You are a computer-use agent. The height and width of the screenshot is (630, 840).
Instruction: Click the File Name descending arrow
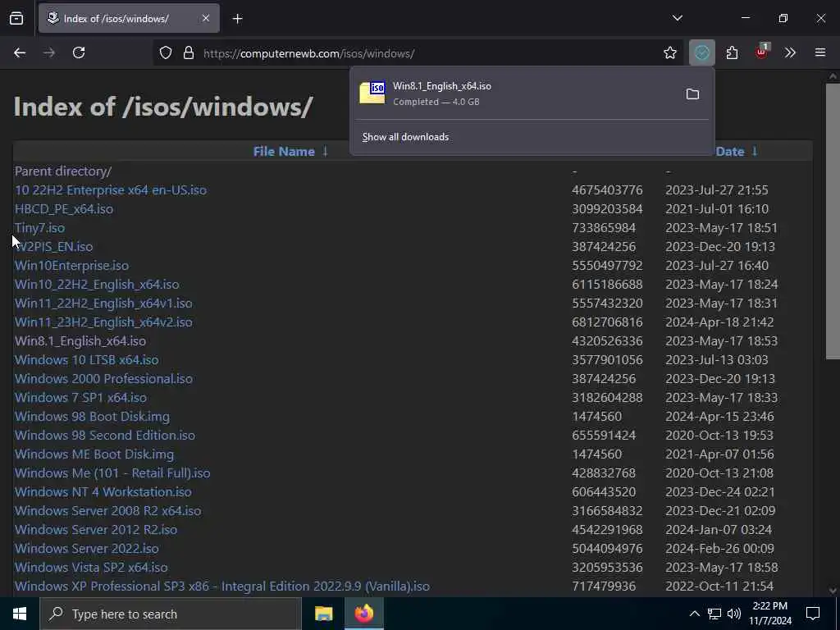point(325,152)
